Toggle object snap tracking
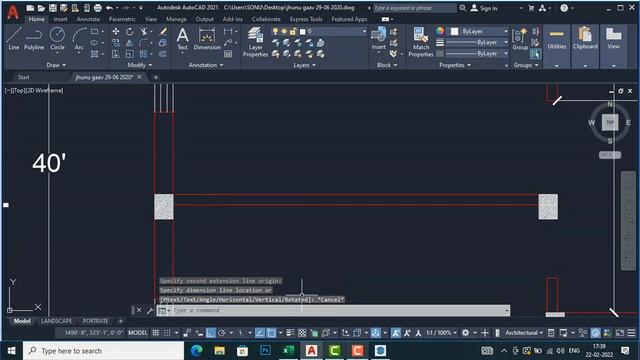Screen dimensions: 640x360 point(260,333)
